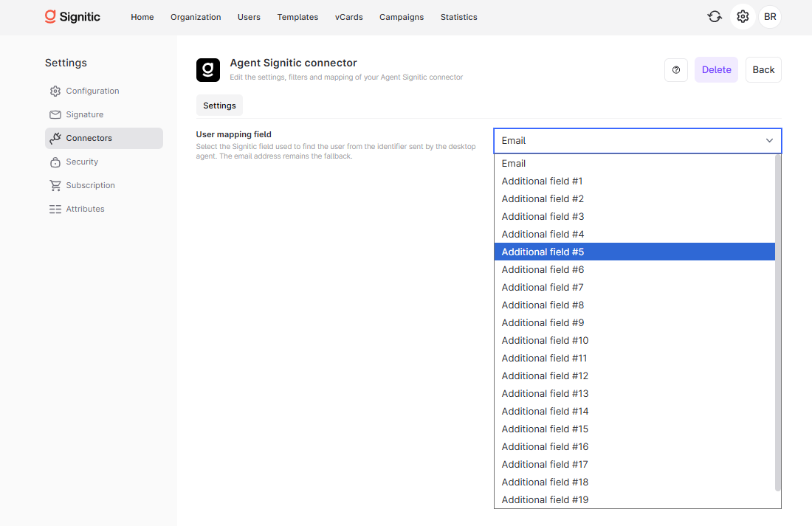Viewport: 812px width, 526px height.
Task: Go to Campaigns
Action: coord(402,17)
